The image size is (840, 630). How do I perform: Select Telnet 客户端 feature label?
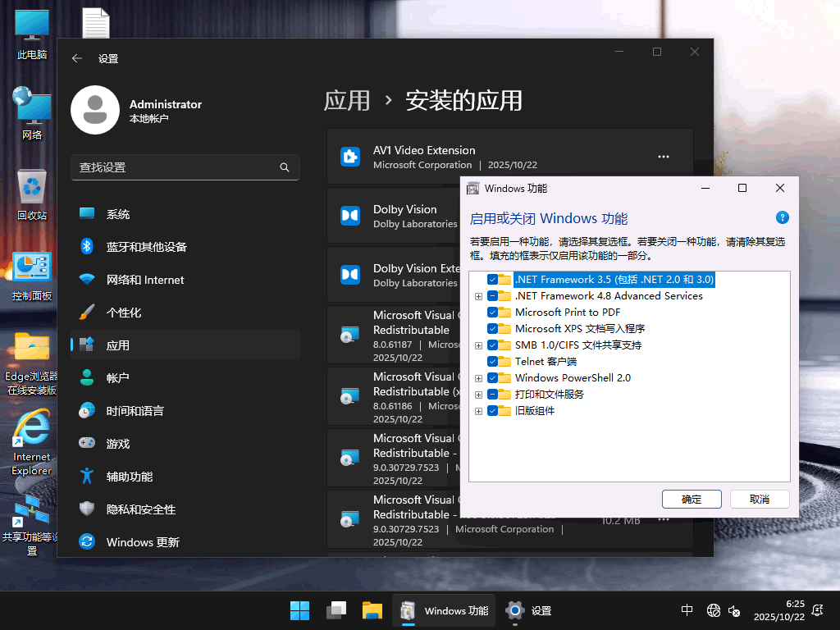click(x=546, y=362)
